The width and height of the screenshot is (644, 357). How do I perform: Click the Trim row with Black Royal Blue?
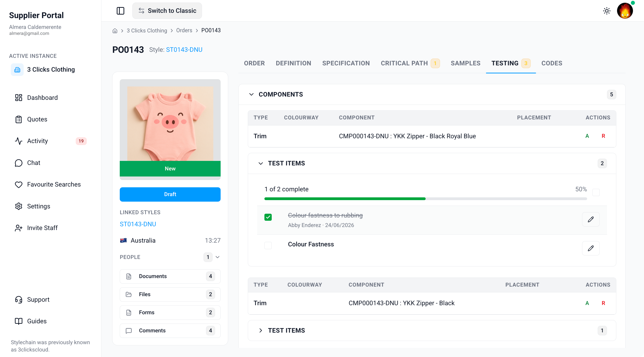tap(432, 136)
